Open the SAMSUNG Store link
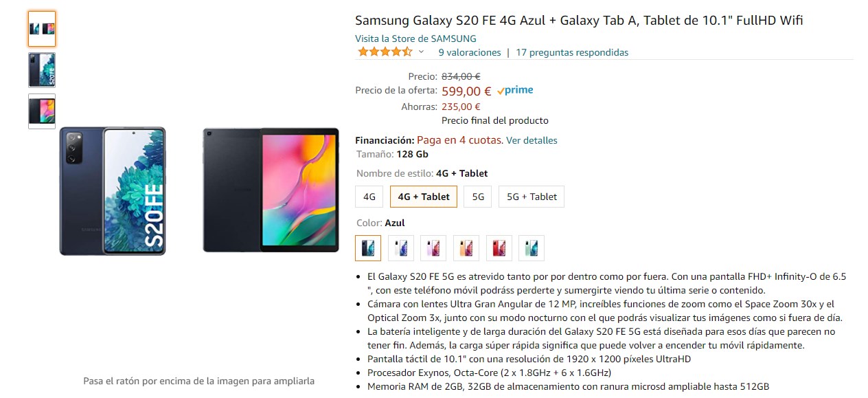The height and width of the screenshot is (398, 868). click(x=415, y=38)
